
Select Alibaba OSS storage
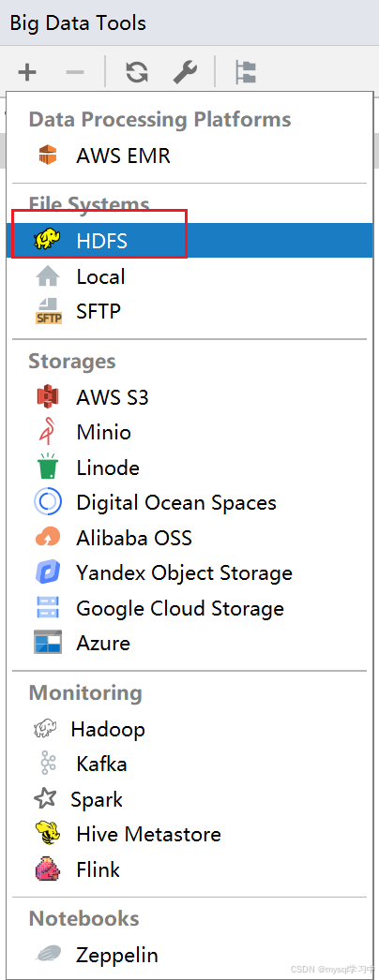click(189, 538)
